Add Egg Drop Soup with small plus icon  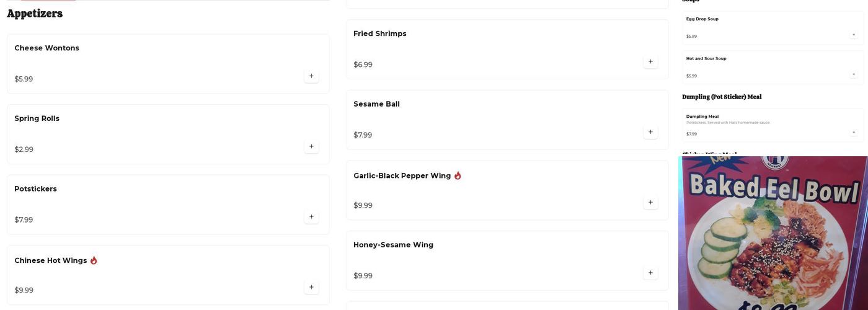(854, 35)
